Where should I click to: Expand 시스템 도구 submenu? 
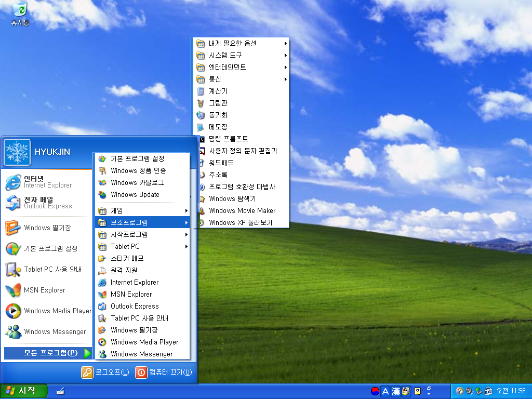tap(241, 55)
